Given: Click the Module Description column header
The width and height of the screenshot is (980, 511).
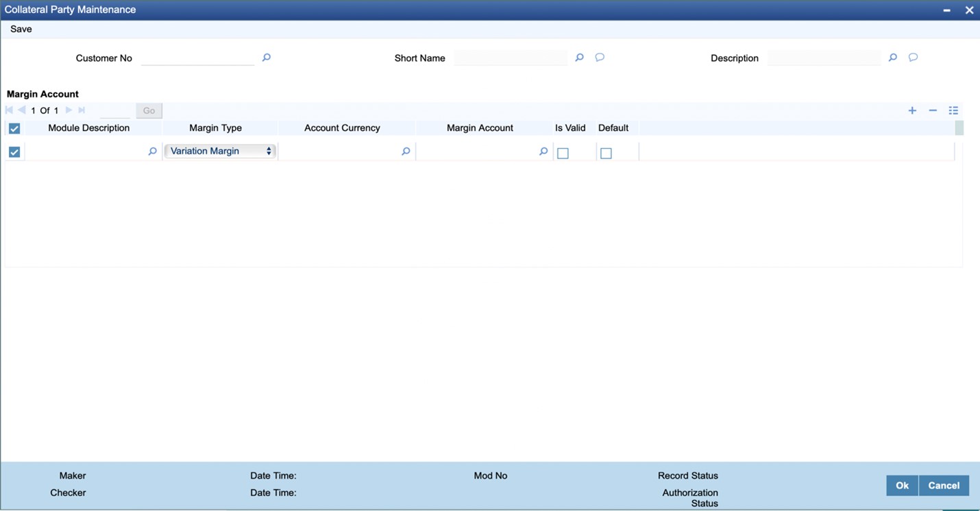Looking at the screenshot, I should point(89,128).
